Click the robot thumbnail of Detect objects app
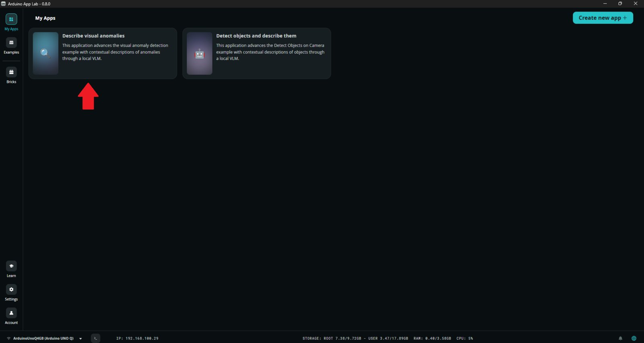Image resolution: width=644 pixels, height=343 pixels. pos(199,53)
